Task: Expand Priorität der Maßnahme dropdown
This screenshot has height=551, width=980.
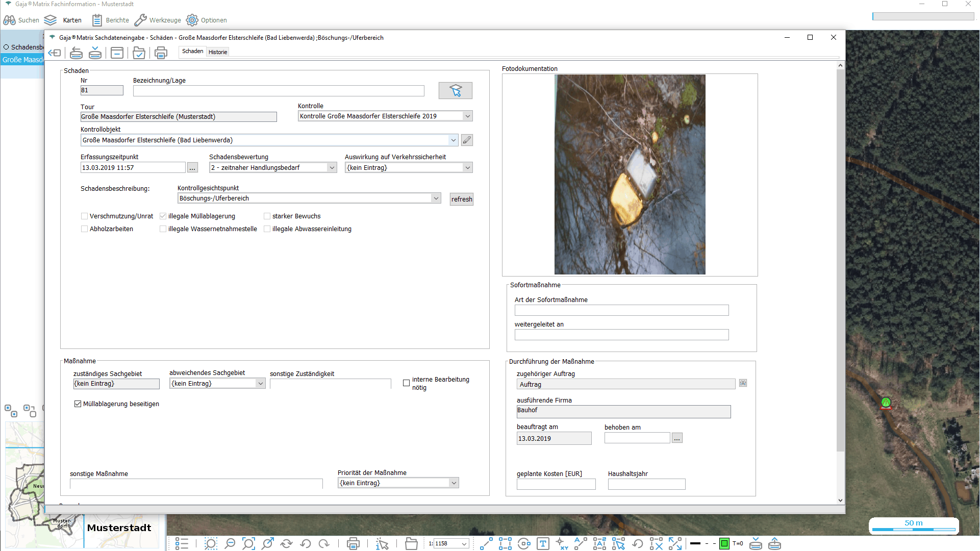Action: coord(454,483)
